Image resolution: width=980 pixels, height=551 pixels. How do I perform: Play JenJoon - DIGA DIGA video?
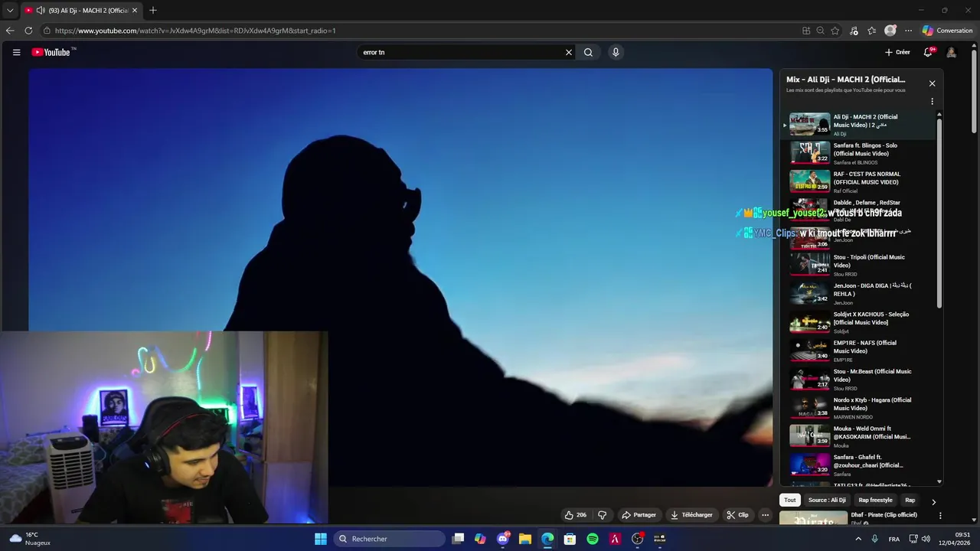tap(857, 294)
